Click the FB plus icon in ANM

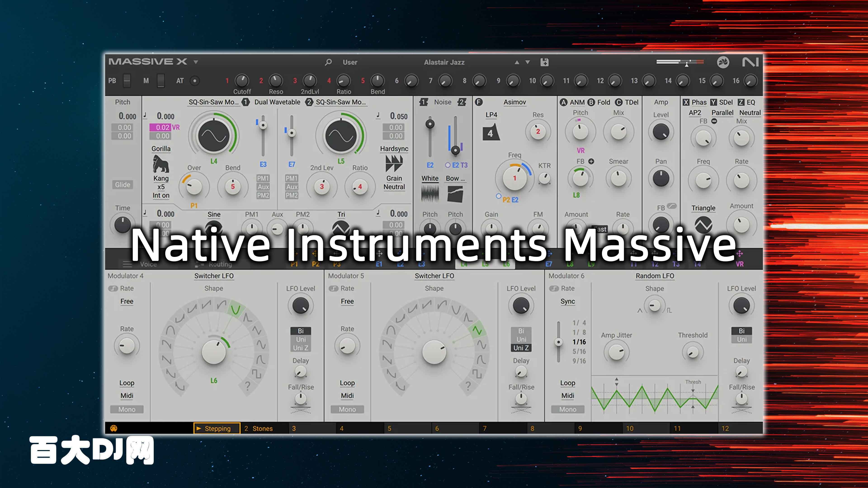(x=591, y=161)
